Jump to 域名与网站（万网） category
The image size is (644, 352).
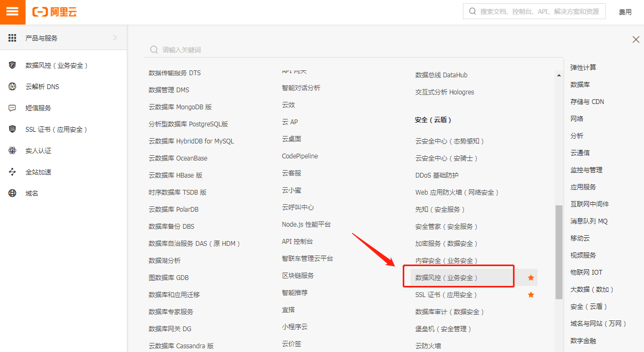[x=599, y=323]
